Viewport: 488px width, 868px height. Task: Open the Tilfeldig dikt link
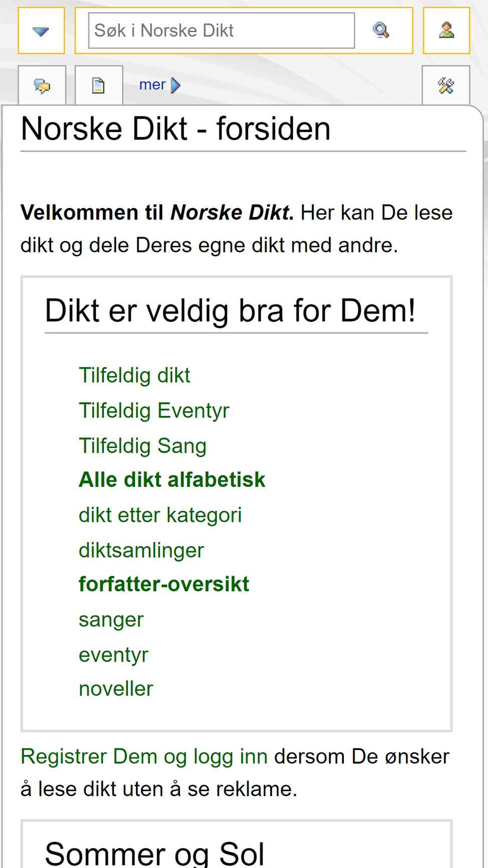tap(134, 375)
